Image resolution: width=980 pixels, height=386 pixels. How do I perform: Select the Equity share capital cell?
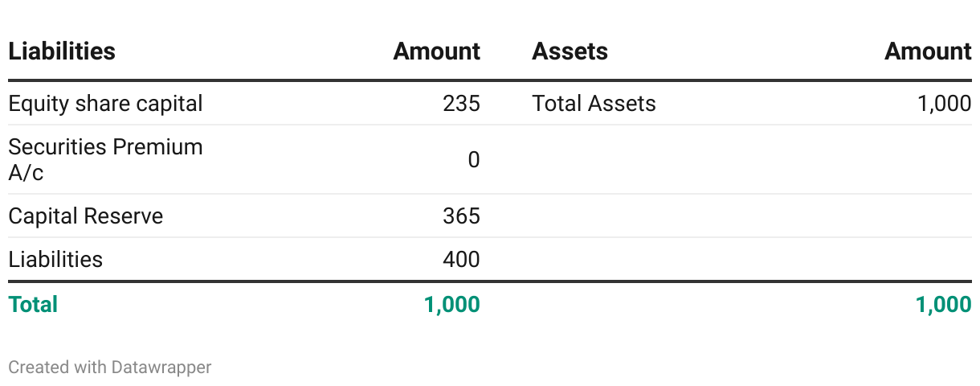click(x=105, y=104)
